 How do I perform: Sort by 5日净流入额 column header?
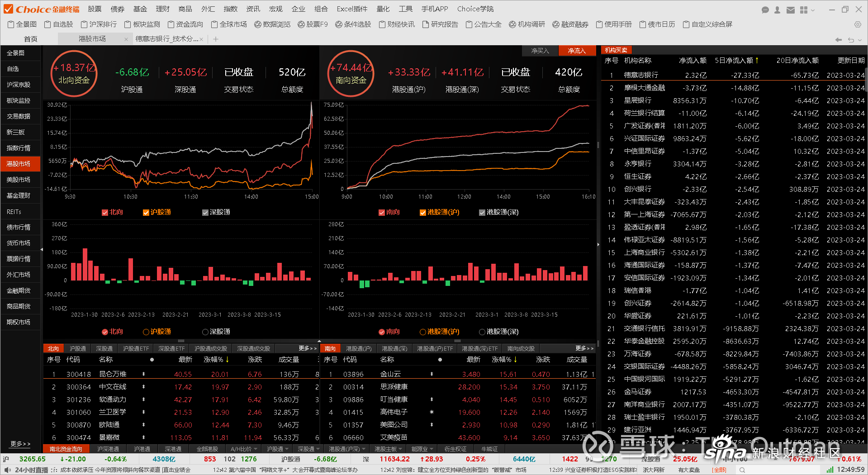coord(736,61)
